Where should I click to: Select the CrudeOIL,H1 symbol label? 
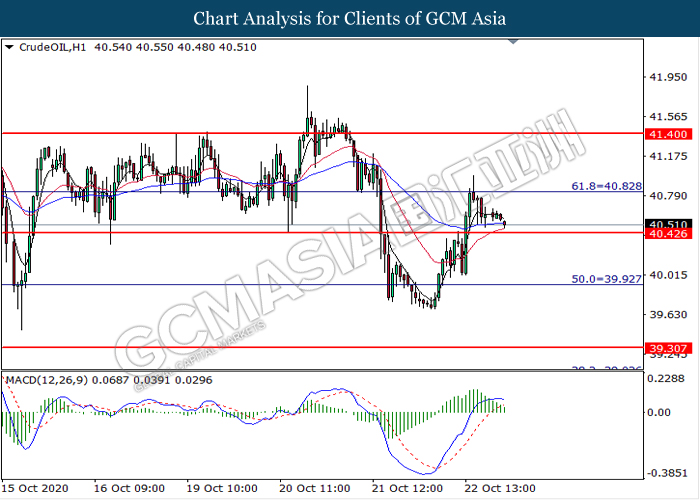pos(53,47)
